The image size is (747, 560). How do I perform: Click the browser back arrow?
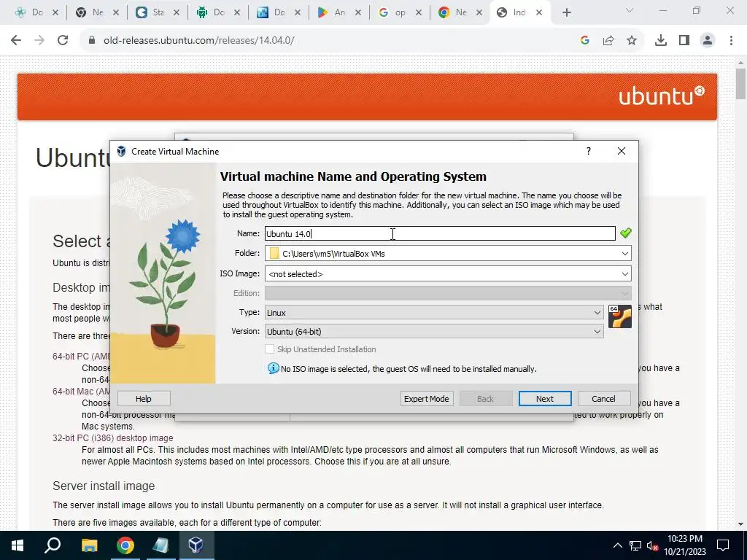coord(16,41)
